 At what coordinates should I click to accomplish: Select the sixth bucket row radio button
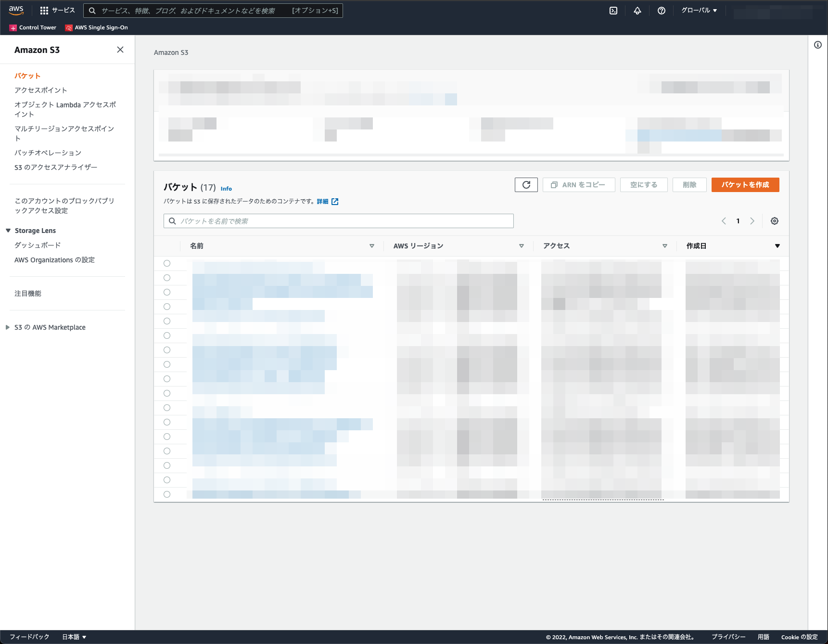[x=167, y=335]
